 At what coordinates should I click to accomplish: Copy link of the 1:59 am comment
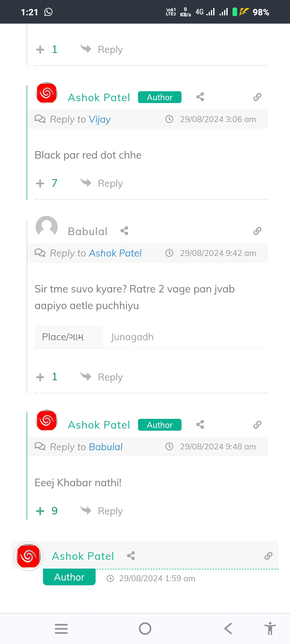click(268, 556)
